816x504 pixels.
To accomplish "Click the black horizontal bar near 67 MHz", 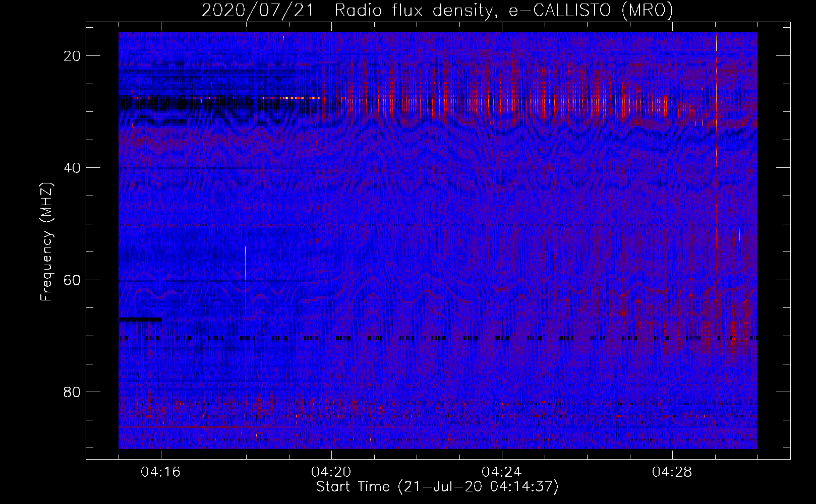I will coord(140,319).
